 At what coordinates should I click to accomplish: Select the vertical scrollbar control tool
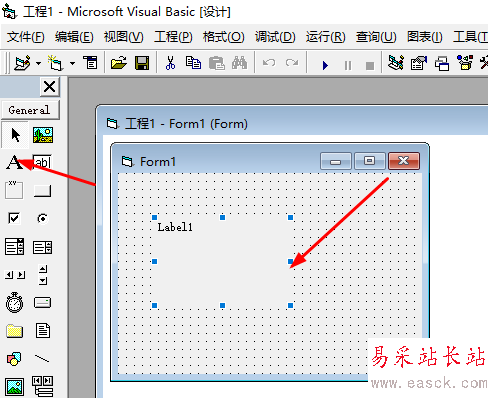43,275
